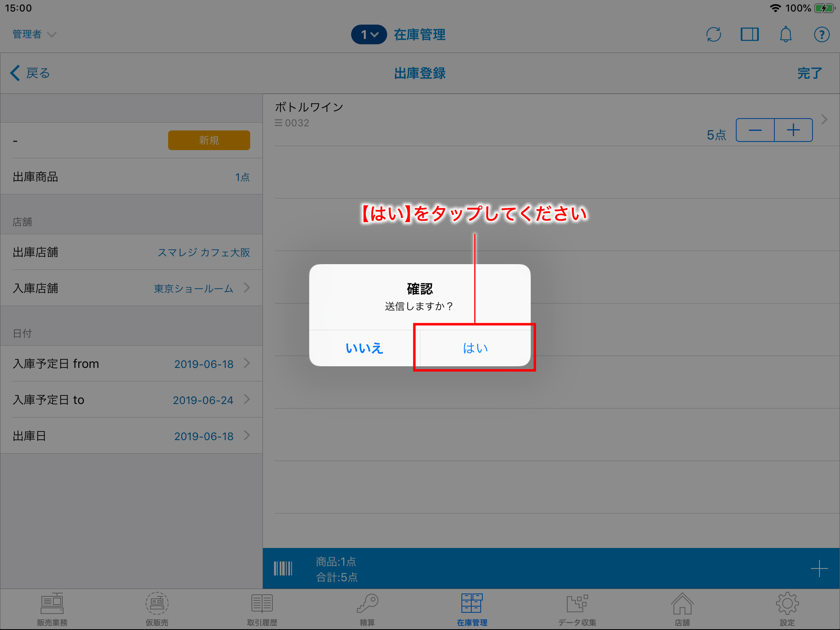Expand the 管理者 user dropdown
This screenshot has width=840, height=630.
(34, 34)
